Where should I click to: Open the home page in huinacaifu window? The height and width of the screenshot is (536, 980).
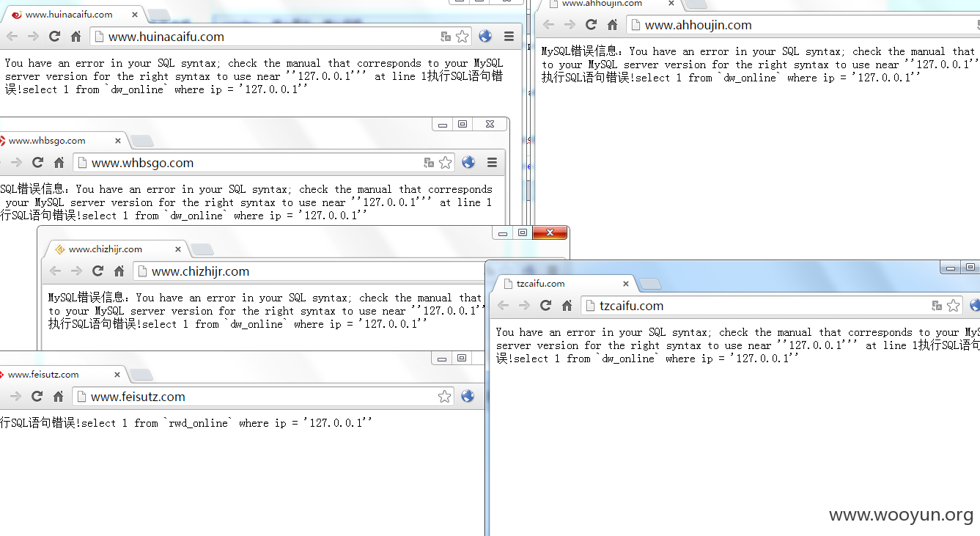pyautogui.click(x=75, y=37)
